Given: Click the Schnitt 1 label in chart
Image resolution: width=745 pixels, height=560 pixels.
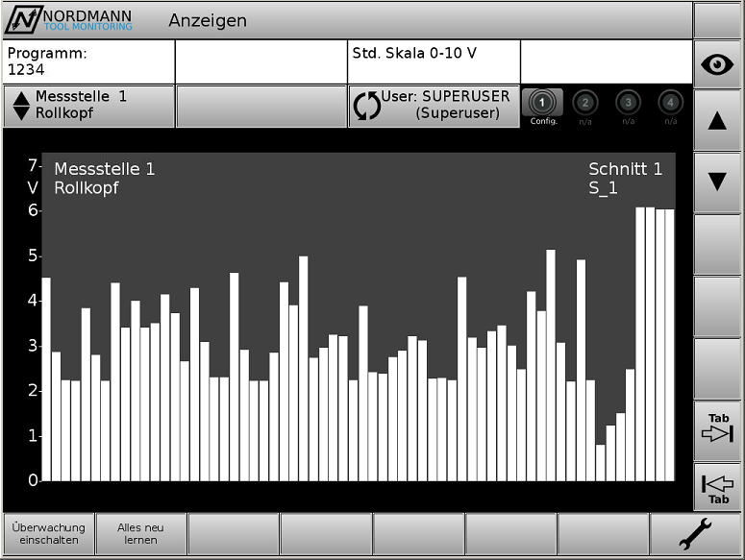Looking at the screenshot, I should pos(625,170).
